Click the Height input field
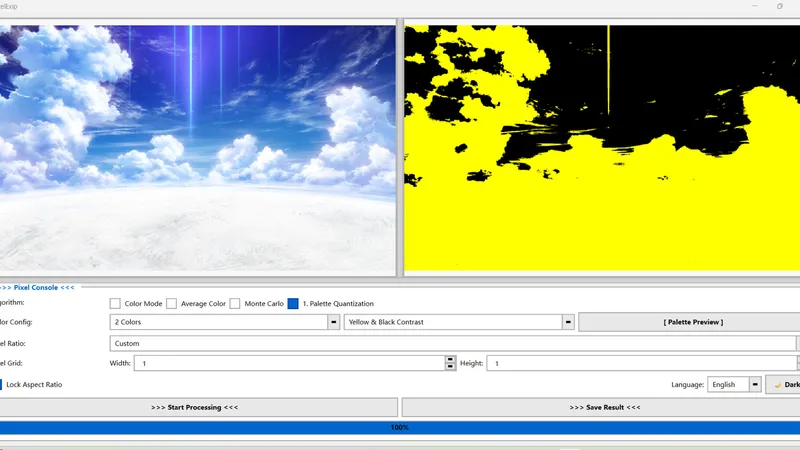This screenshot has height=450, width=800. point(640,364)
